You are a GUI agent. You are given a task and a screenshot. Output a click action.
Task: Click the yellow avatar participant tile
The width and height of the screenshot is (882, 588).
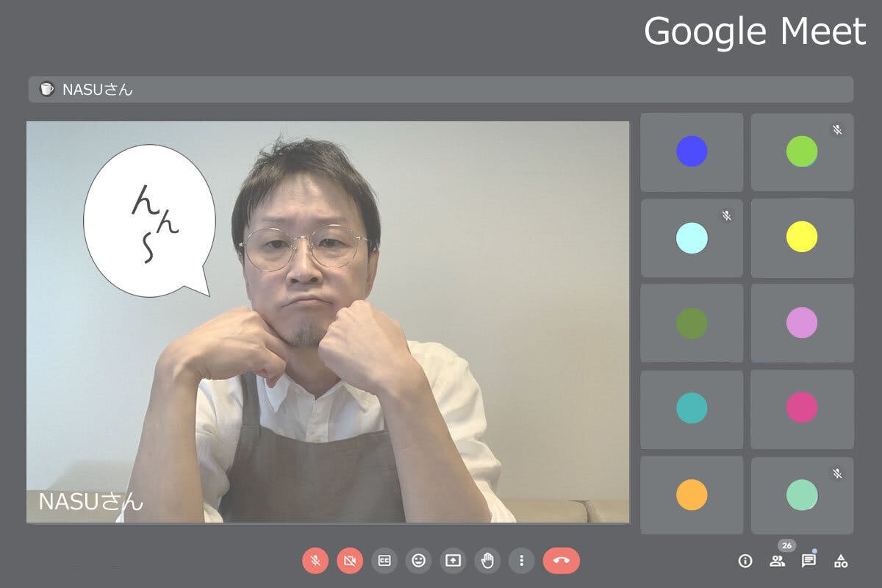pyautogui.click(x=802, y=237)
